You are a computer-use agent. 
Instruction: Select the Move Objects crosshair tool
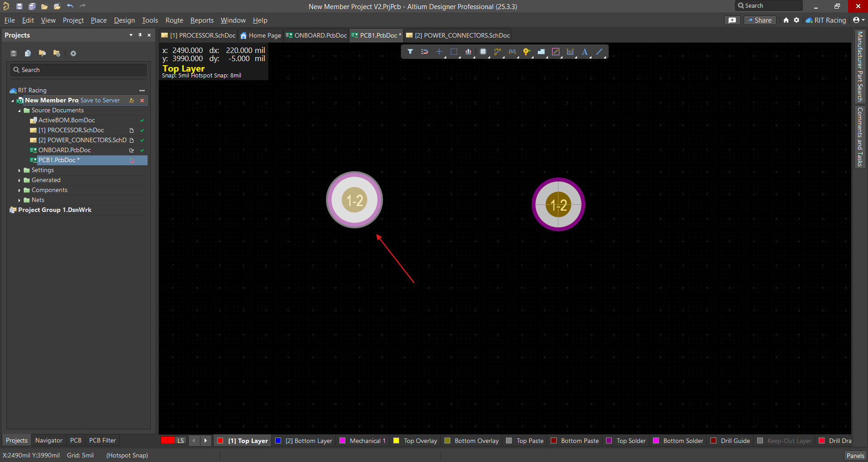click(439, 52)
